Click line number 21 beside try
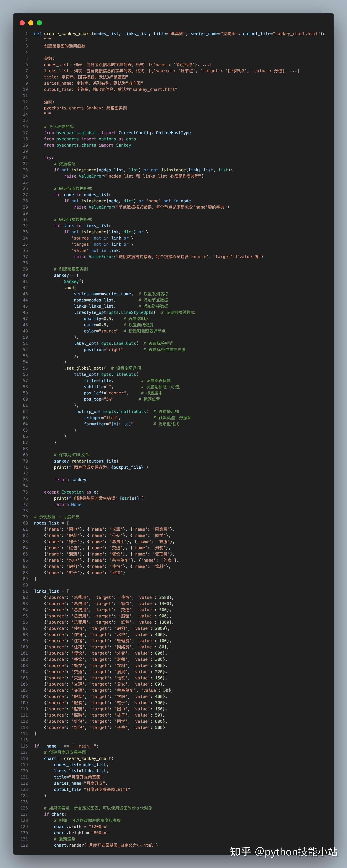The image size is (347, 868). 25,158
